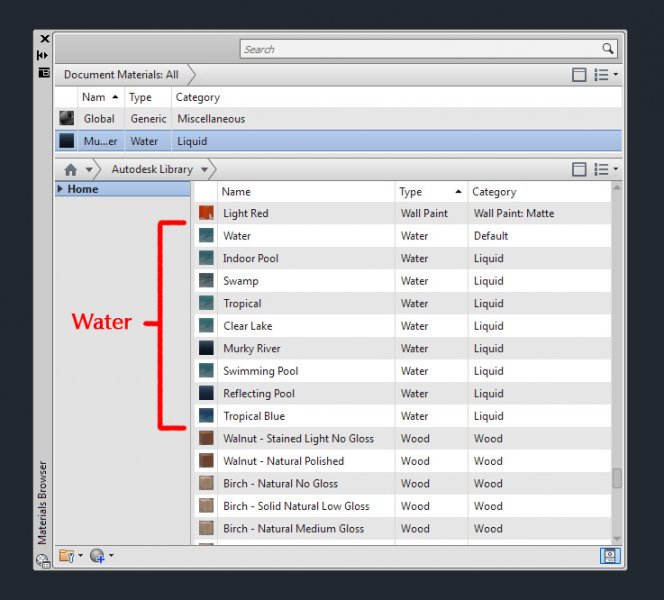Select the Murky River material name
Screen dimensions: 664x600
[x=252, y=348]
